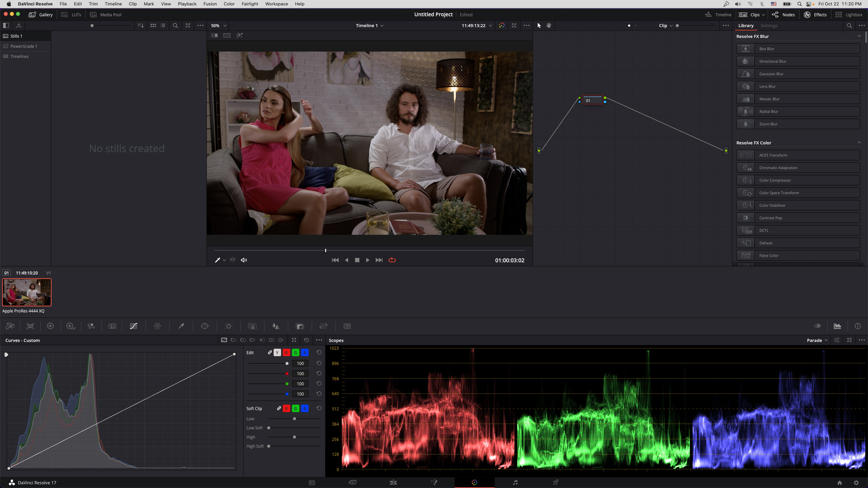Show the Keyframes panel
The width and height of the screenshot is (868, 488).
[817, 326]
